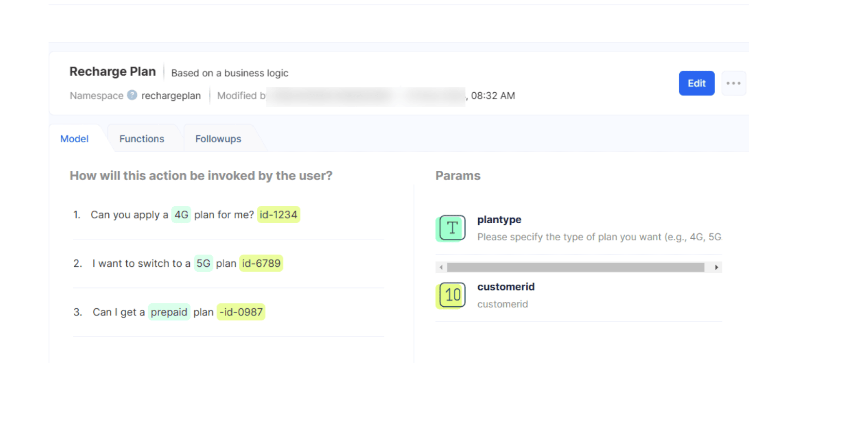Click the params scrollbar left arrow
Viewport: 868px width, 428px height.
point(441,267)
